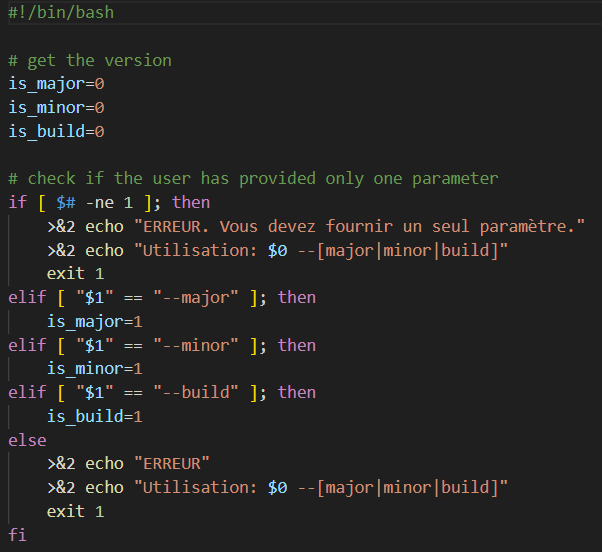The width and height of the screenshot is (602, 552).
Task: Click the is_build=1 assignment
Action: pyautogui.click(x=94, y=416)
